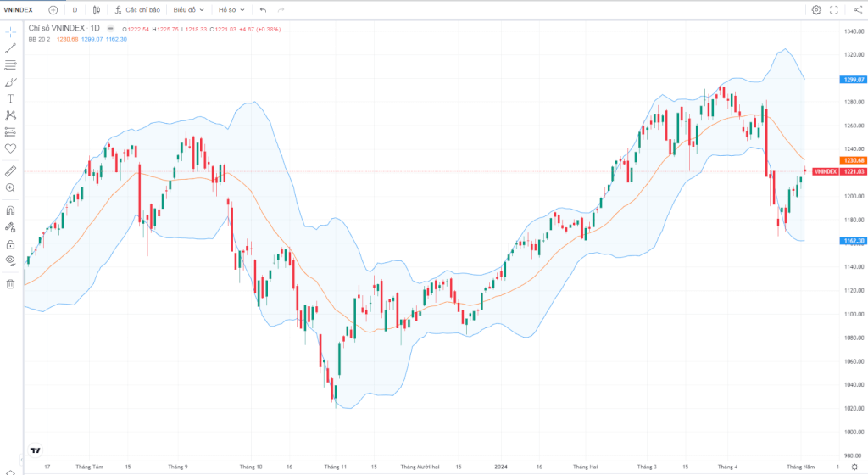Select the crosshair cursor tool

pyautogui.click(x=10, y=32)
